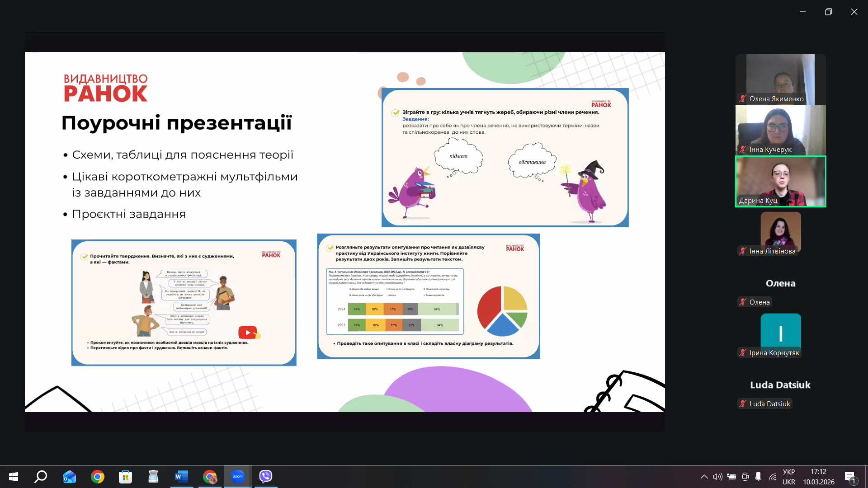This screenshot has width=868, height=488.
Task: Open the Microsoft Store taskbar icon
Action: point(126,476)
